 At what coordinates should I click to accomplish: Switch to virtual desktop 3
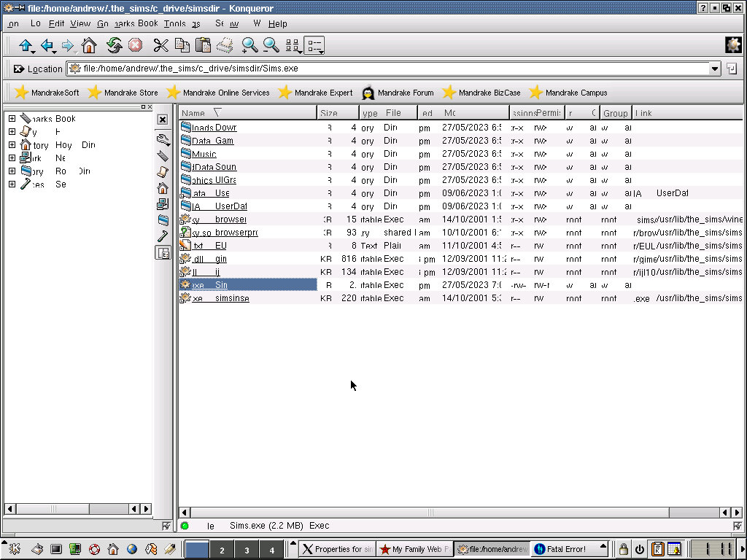(x=247, y=550)
